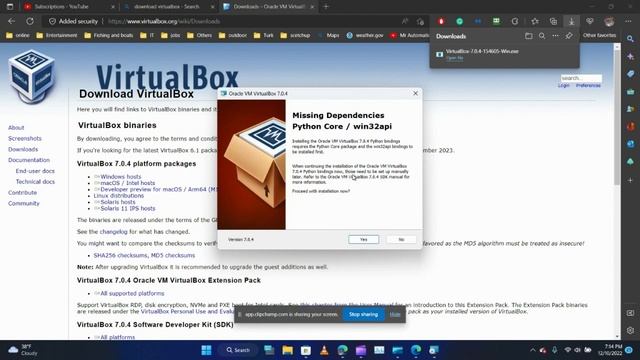Hide the screen sharing notification bar
Screen dimensions: 640x360
tap(395, 315)
